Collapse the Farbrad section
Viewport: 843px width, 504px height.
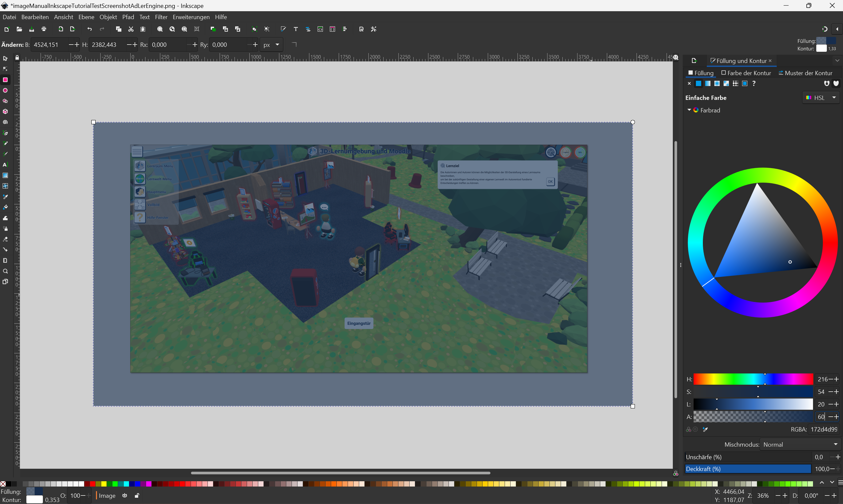pos(689,110)
